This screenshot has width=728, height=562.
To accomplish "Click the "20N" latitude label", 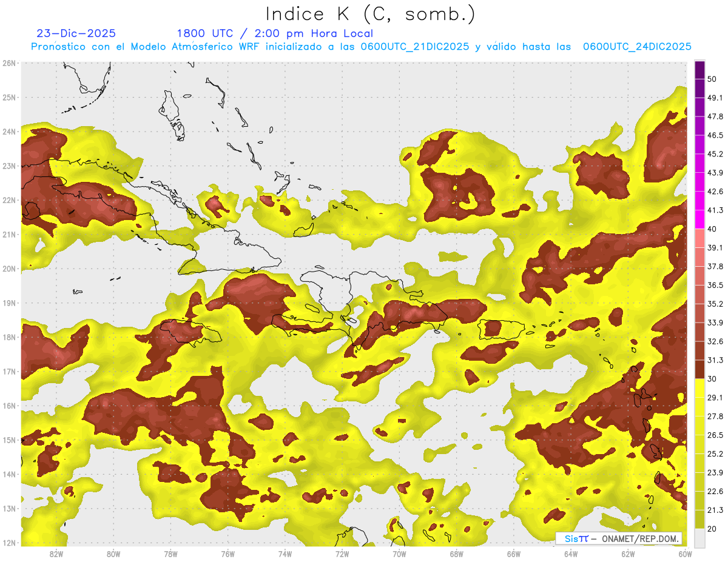I will (x=9, y=269).
